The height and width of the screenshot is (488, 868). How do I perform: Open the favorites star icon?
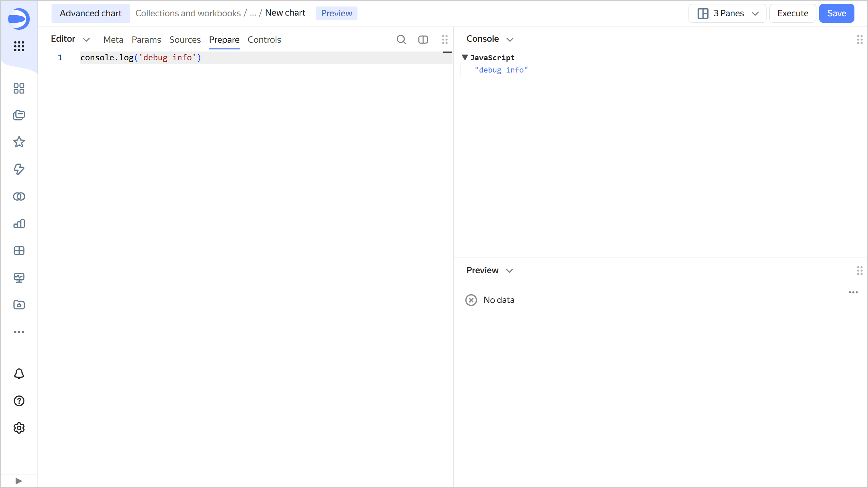tap(19, 142)
